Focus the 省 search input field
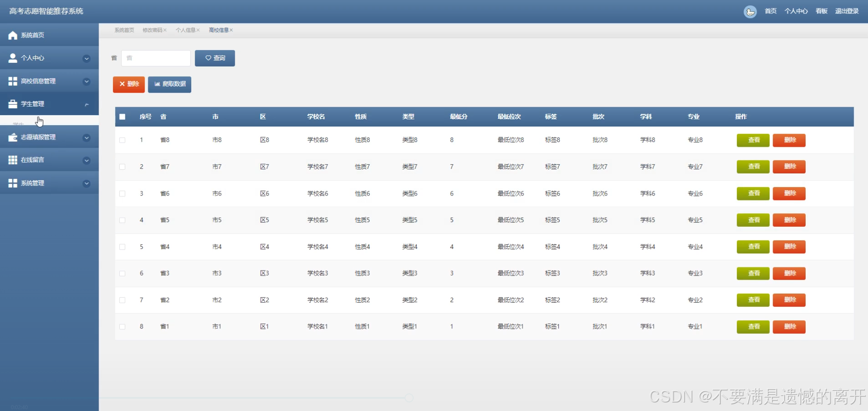868x411 pixels. pos(156,58)
